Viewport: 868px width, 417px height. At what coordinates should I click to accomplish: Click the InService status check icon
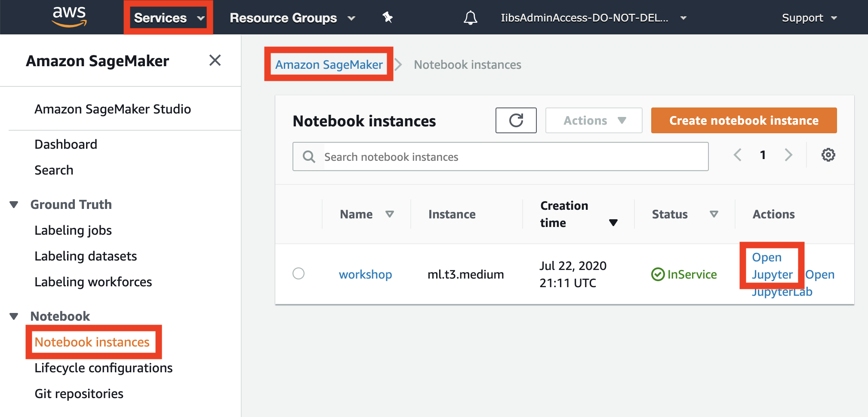point(658,274)
